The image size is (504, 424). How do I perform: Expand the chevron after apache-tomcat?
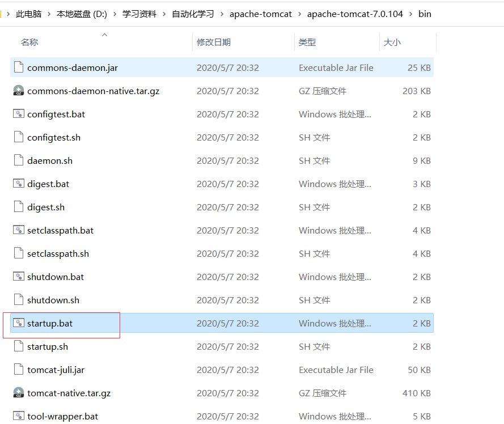299,14
